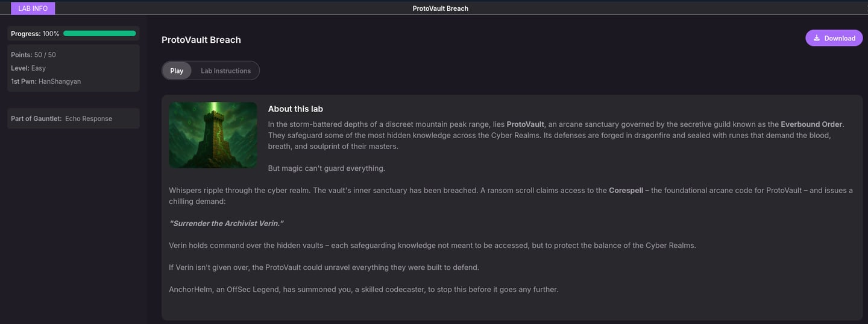
Task: Click the green tower lab thumbnail
Action: [213, 135]
